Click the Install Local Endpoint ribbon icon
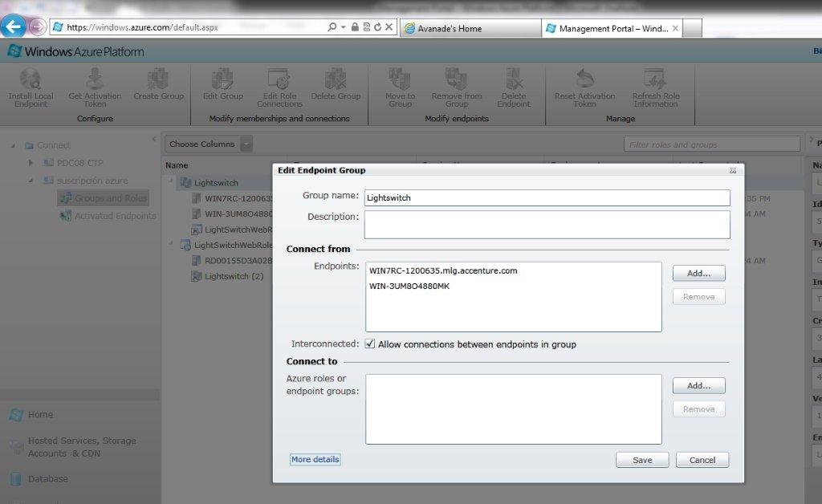Screen dimensions: 822x504 [x=31, y=79]
